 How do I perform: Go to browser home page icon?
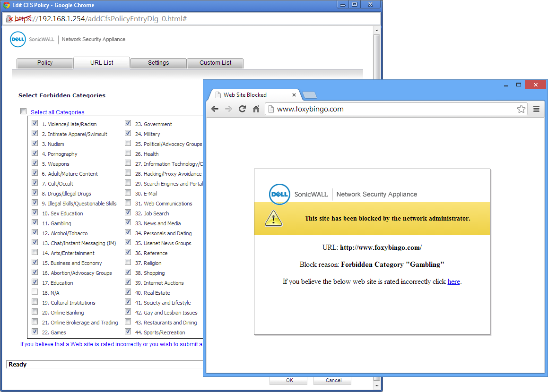click(256, 109)
